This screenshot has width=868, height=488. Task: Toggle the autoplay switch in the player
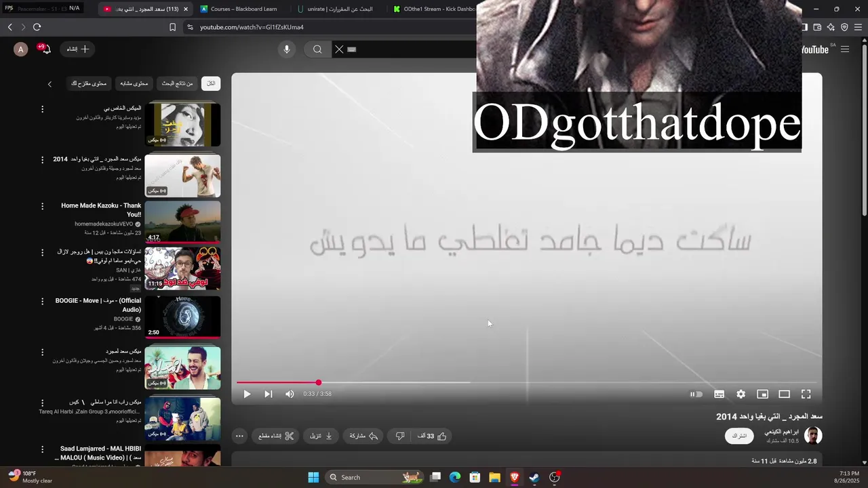[696, 394]
